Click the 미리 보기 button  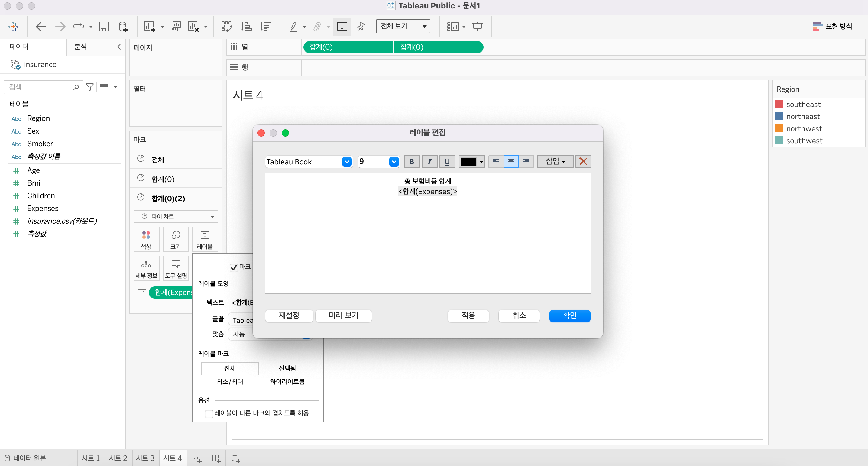pos(343,316)
